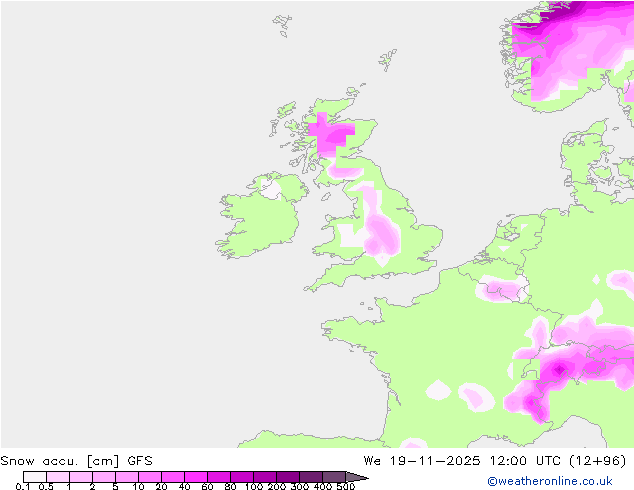Select the 10–20 cm legend swatch

(x=150, y=477)
